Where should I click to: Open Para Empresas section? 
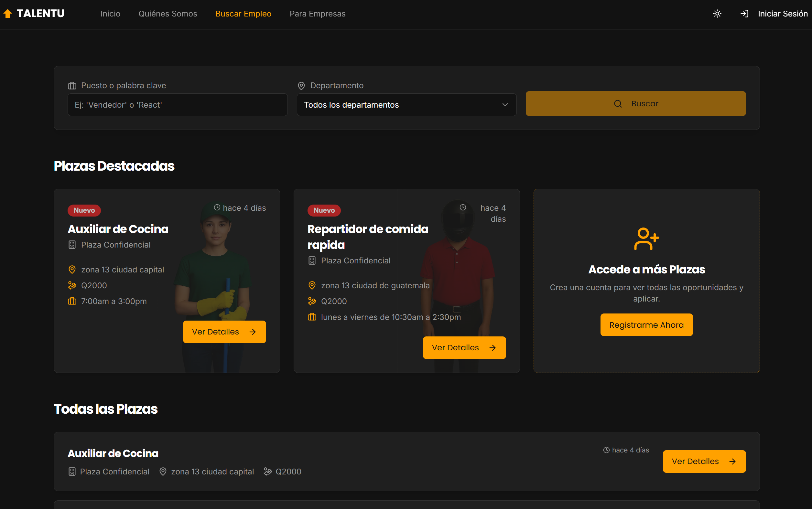[x=318, y=14]
